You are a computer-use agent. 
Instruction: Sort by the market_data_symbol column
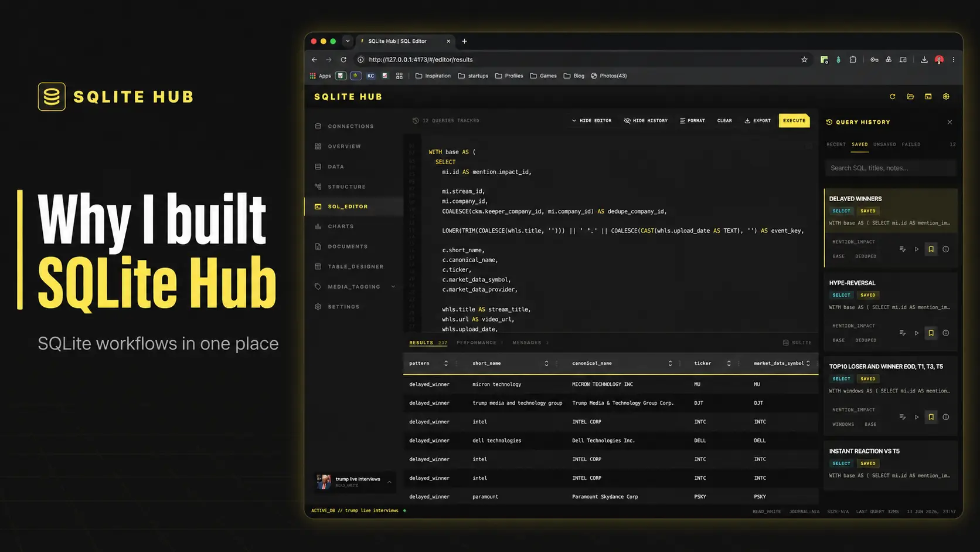pyautogui.click(x=808, y=364)
